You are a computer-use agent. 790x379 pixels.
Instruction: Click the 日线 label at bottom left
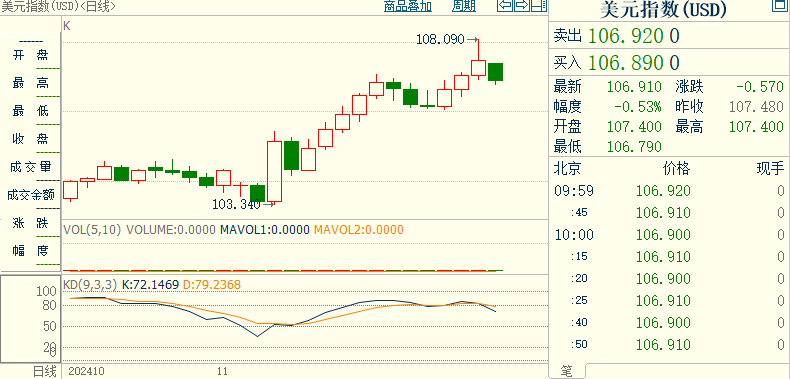(45, 372)
